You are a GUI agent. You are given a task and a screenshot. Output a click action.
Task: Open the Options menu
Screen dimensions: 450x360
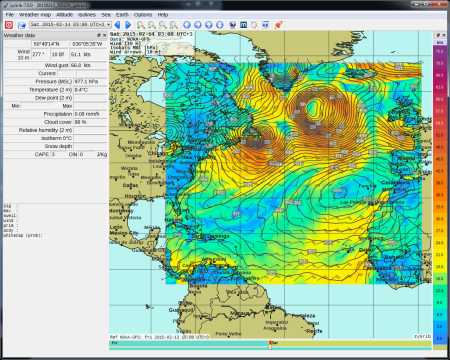click(143, 15)
